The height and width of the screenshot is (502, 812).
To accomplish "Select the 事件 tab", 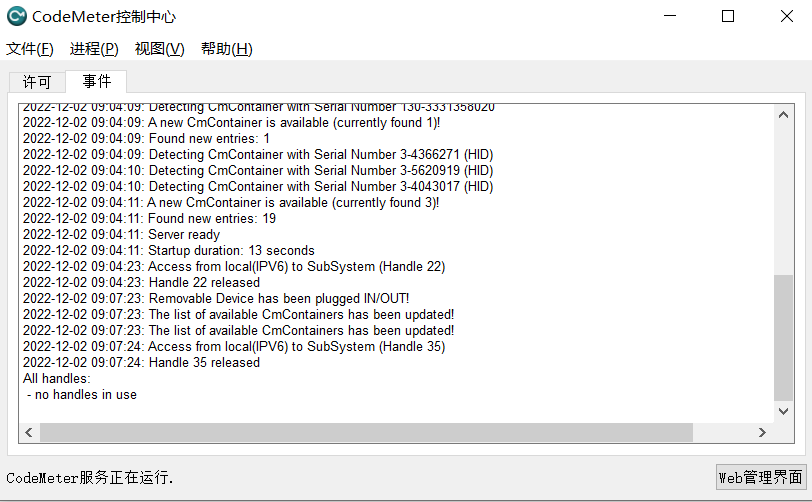I will click(96, 81).
